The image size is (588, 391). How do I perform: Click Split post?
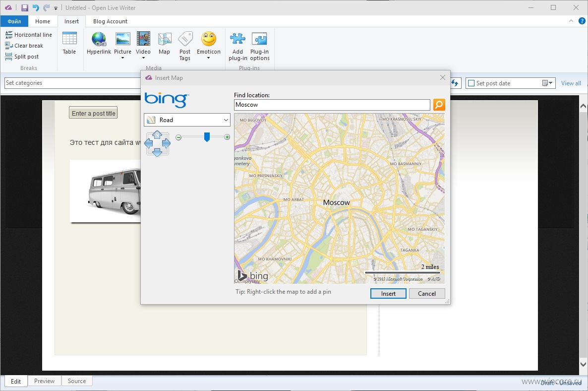click(22, 57)
